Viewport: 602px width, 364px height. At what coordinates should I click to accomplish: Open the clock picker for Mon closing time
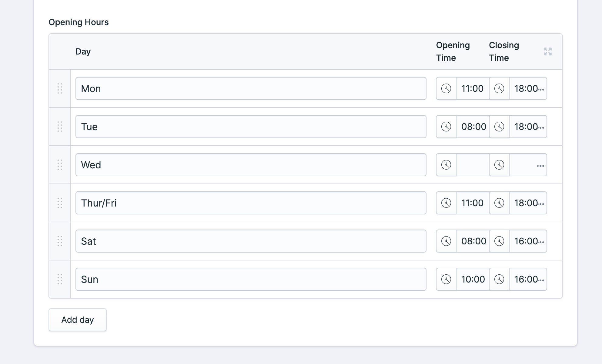[499, 88]
